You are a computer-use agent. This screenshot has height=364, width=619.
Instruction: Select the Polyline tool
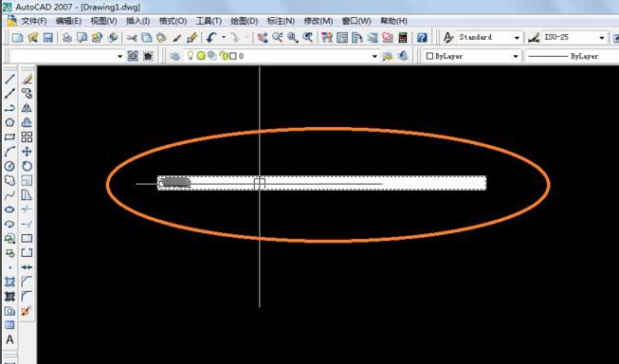coord(9,108)
